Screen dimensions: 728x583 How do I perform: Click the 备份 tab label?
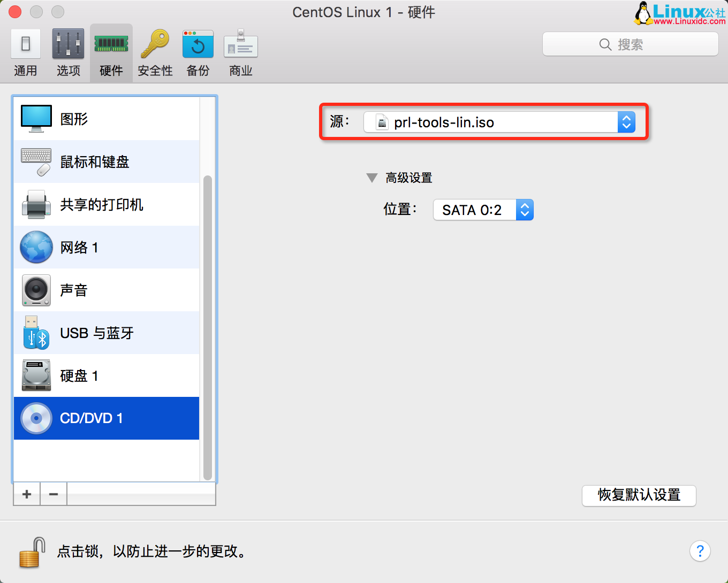click(198, 71)
